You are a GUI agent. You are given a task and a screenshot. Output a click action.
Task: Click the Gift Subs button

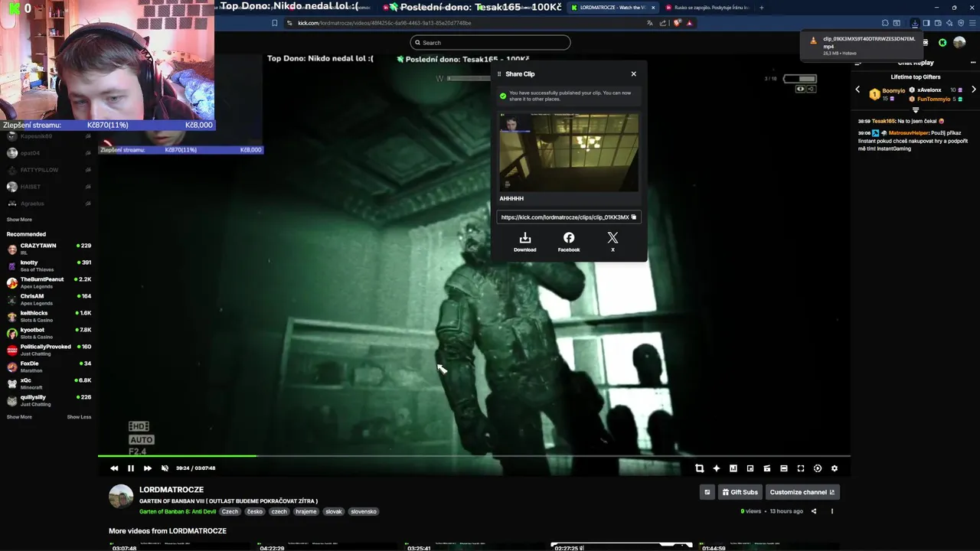point(740,492)
